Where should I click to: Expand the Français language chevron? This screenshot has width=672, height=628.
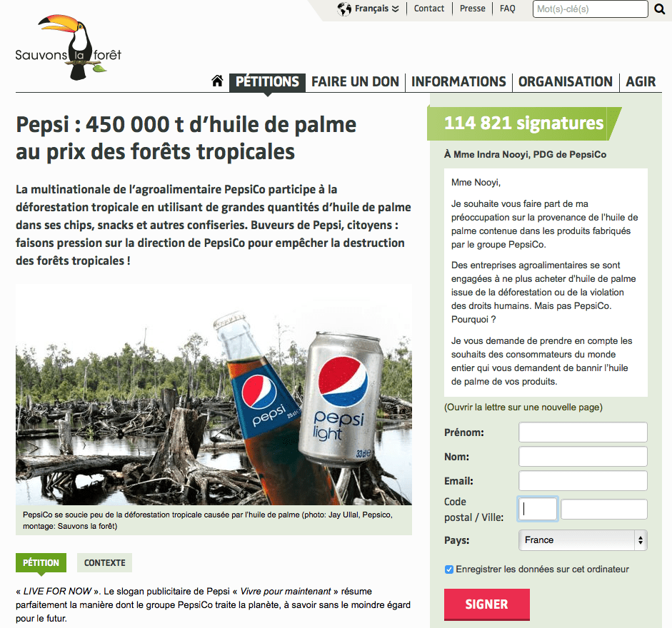395,9
